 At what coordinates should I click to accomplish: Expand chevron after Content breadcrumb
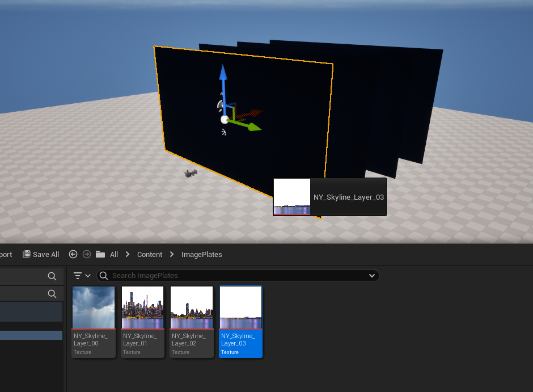pyautogui.click(x=172, y=254)
